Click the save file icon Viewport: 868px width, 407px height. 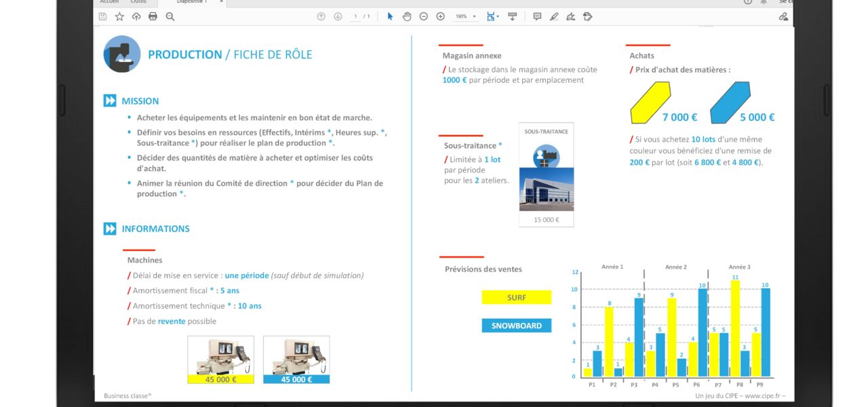click(x=102, y=16)
